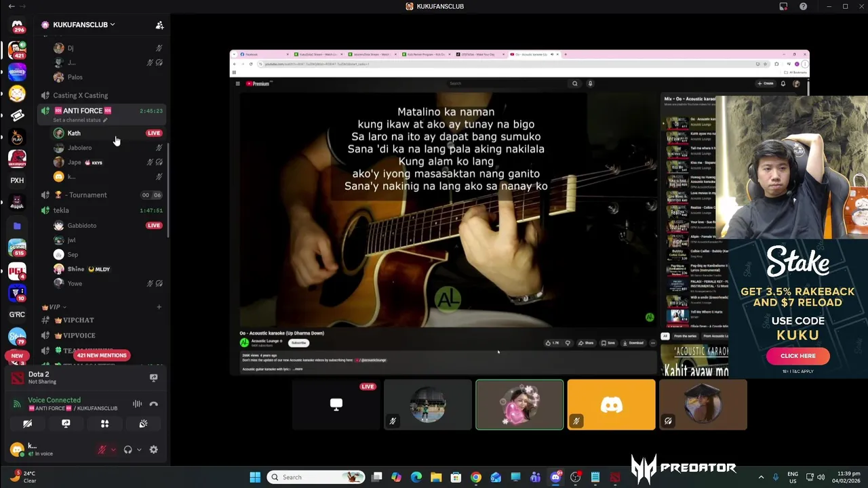868x488 pixels.
Task: Collapse the VIP category
Action: tap(54, 307)
